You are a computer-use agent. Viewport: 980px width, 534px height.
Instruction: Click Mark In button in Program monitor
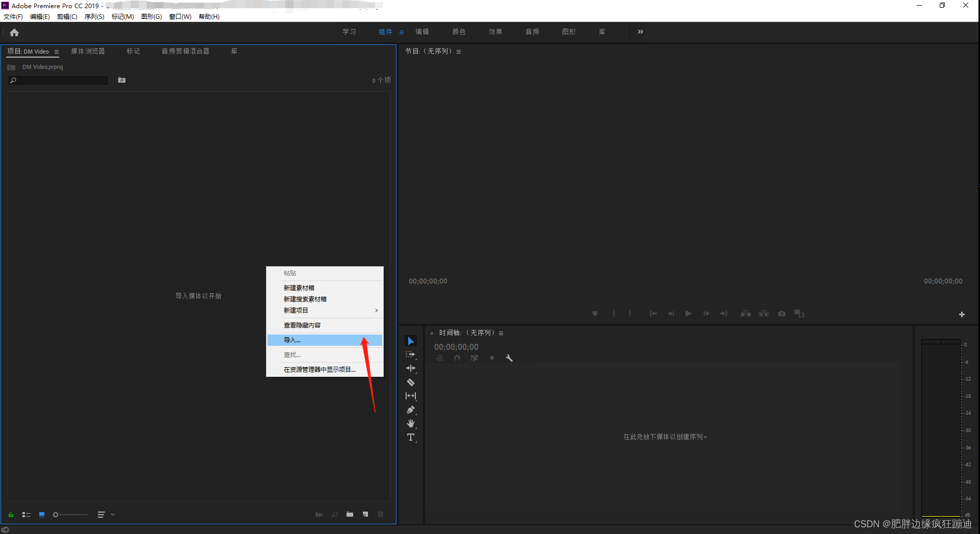coord(614,314)
